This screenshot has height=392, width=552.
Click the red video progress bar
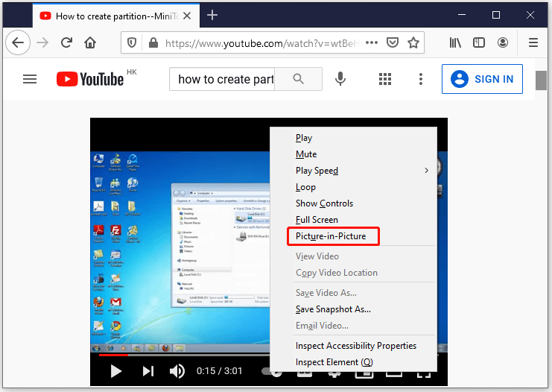113,355
